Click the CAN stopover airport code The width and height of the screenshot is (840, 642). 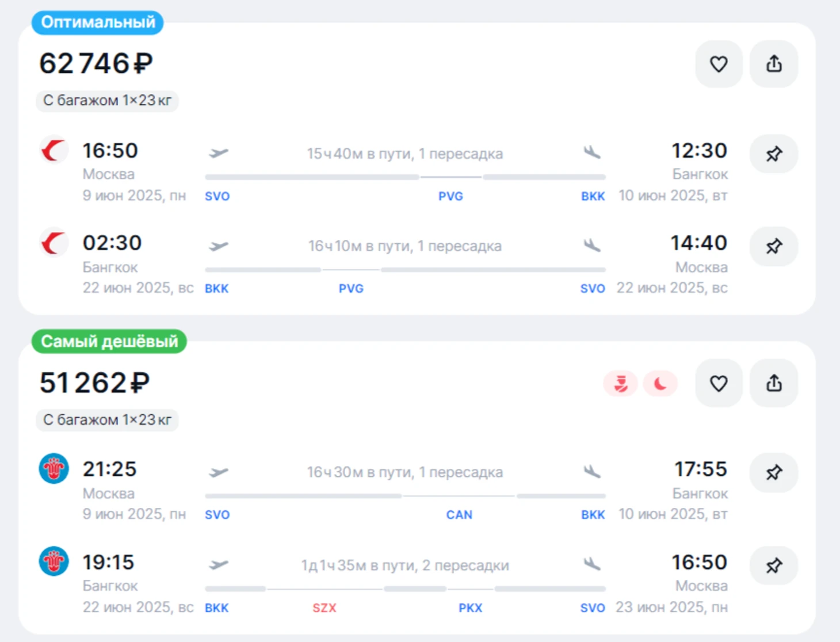(459, 515)
